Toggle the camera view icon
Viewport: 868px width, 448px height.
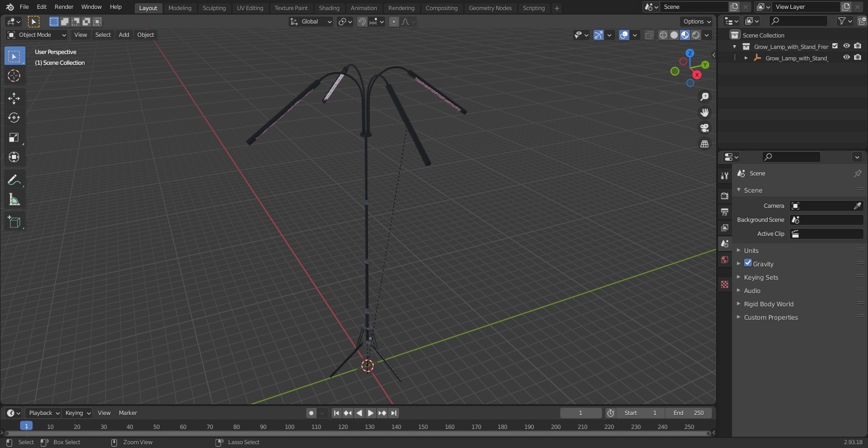pyautogui.click(x=704, y=128)
